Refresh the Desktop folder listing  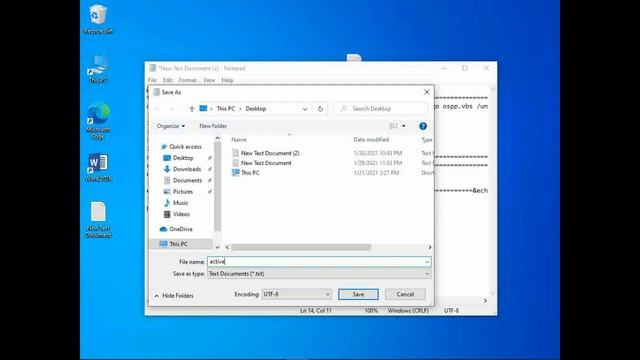click(320, 109)
